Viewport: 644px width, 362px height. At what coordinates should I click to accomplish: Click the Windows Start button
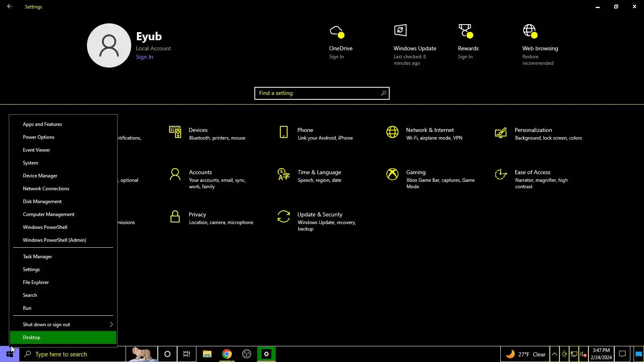coord(10,354)
